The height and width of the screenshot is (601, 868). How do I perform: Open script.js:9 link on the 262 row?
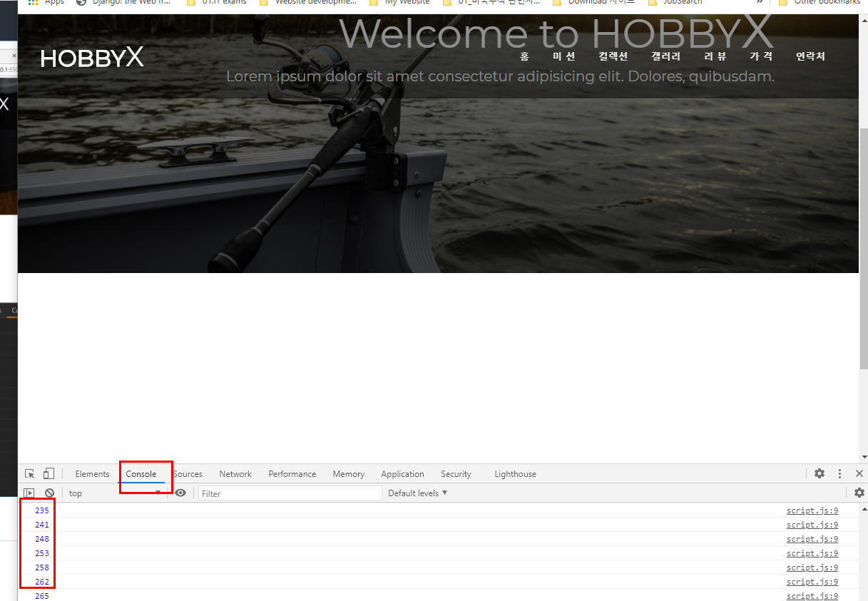(812, 582)
